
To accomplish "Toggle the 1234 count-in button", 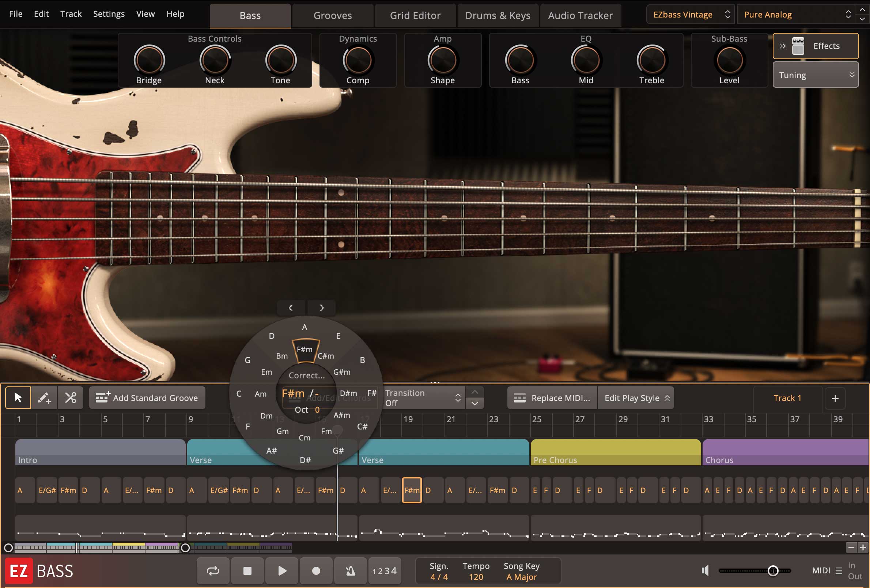I will coord(384,571).
